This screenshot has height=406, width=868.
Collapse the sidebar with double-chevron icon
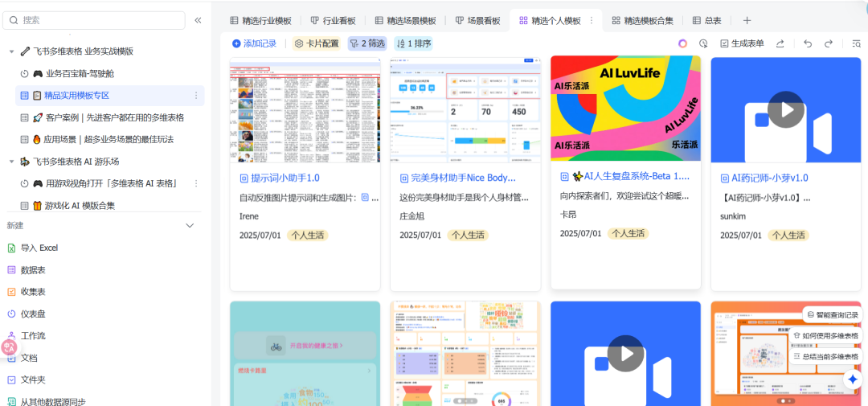click(198, 20)
